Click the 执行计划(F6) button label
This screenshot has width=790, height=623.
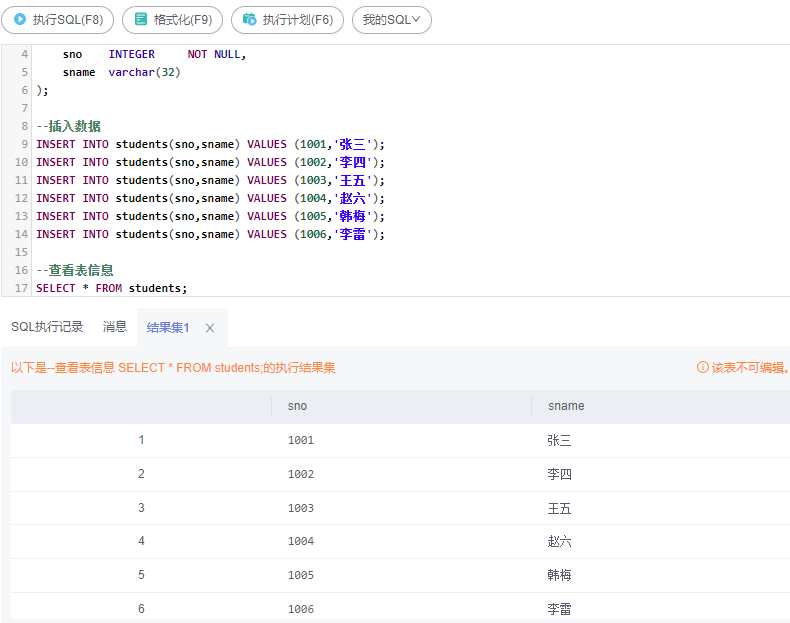[298, 20]
